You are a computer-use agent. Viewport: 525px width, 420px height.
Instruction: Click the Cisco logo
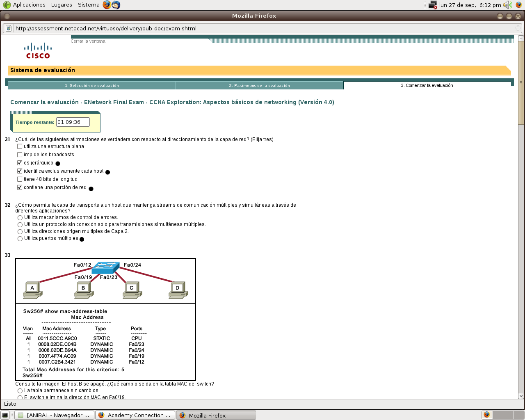[x=38, y=51]
